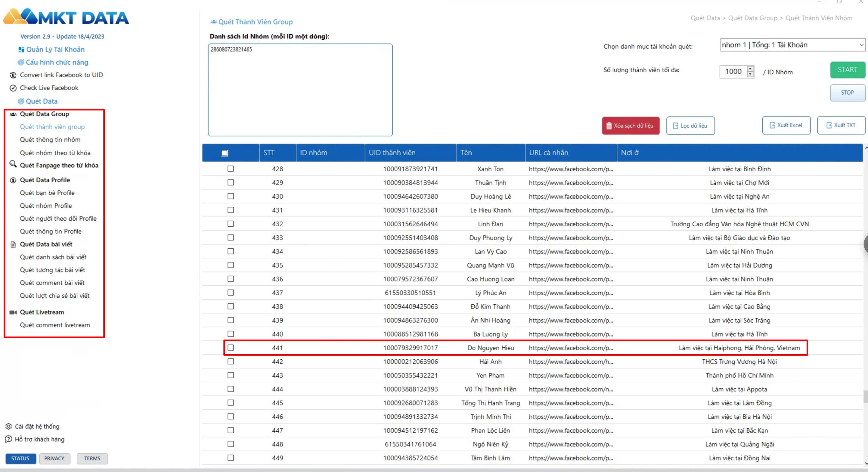Click the URL cá nhân column header
Image resolution: width=868 pixels, height=472 pixels.
point(571,153)
